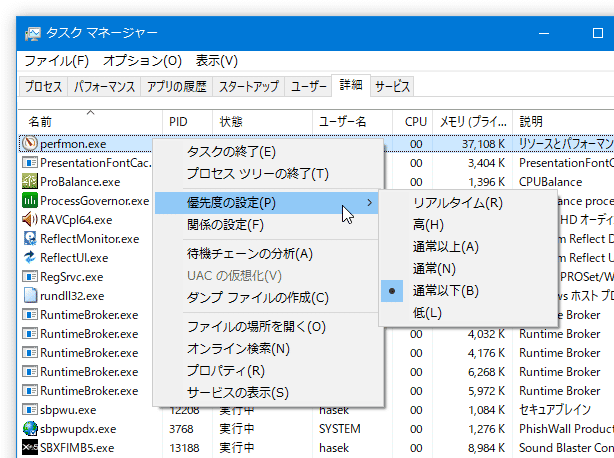Click the sbpwu.exe icon
614x458 pixels.
click(x=30, y=409)
